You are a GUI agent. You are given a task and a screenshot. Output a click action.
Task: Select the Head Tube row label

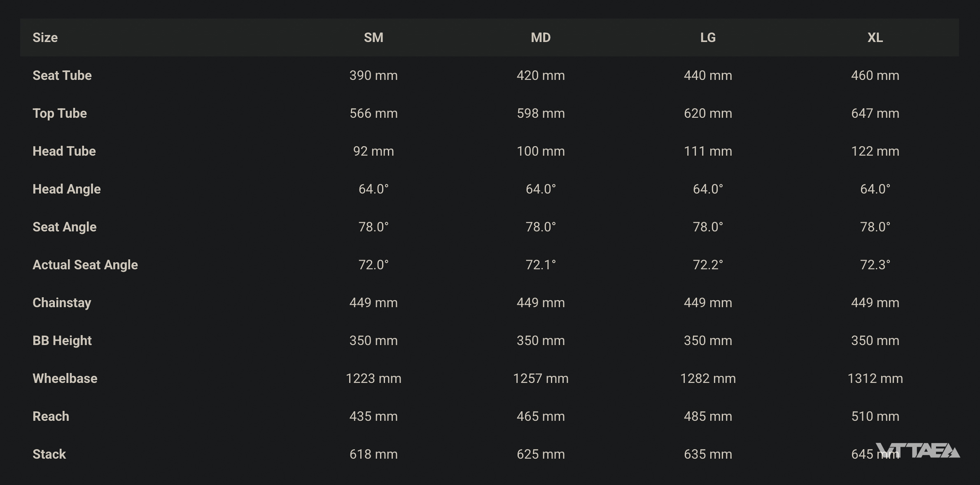click(x=64, y=151)
